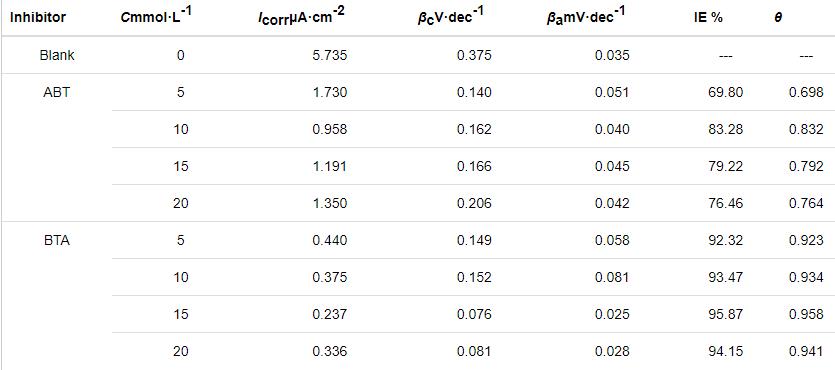Click the 0.958 Icorr value
Viewport: 835px width, 370px height.
[330, 129]
